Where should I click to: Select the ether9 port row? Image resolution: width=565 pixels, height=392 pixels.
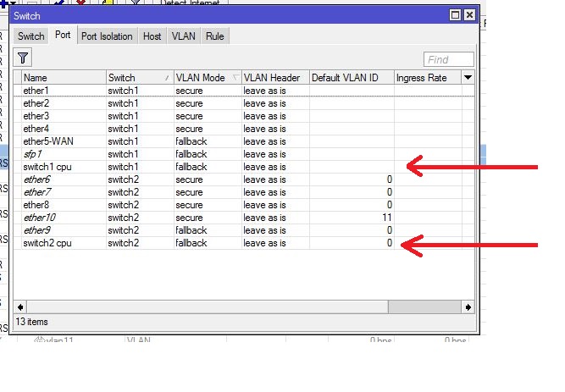point(244,230)
